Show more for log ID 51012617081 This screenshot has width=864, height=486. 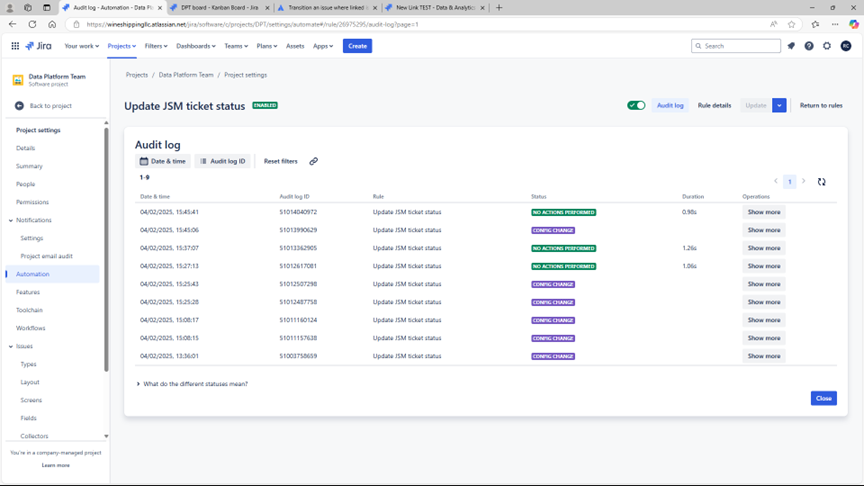(x=764, y=266)
